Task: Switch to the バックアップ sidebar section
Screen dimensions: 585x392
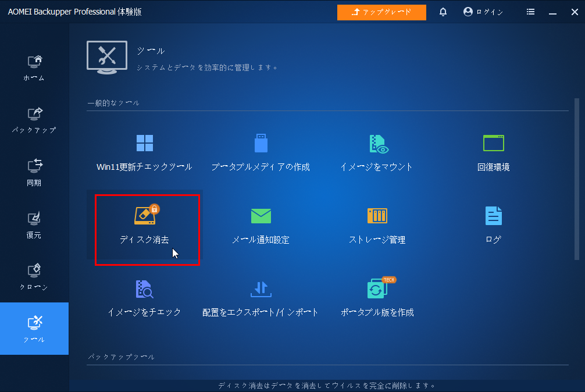Action: (x=34, y=120)
